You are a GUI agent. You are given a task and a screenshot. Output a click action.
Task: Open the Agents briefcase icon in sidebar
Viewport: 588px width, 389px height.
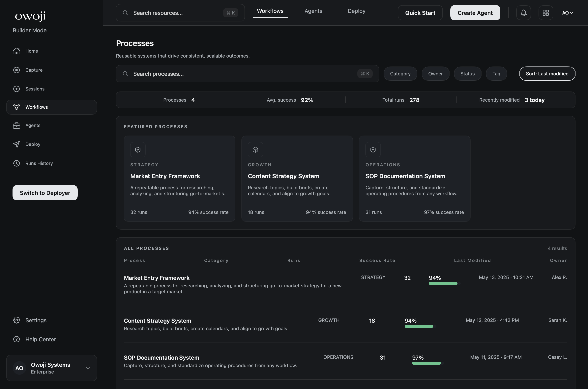pyautogui.click(x=16, y=125)
